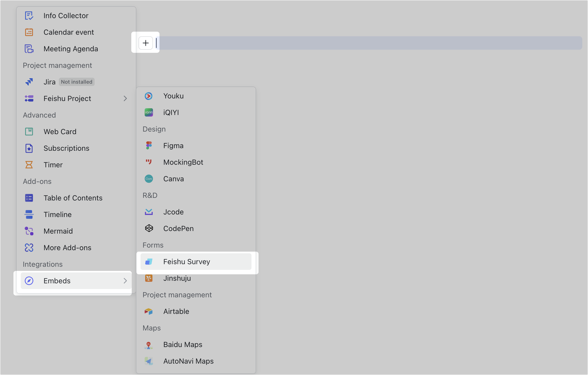Click the Feishu Survey logo icon
This screenshot has height=375, width=588.
[149, 262]
